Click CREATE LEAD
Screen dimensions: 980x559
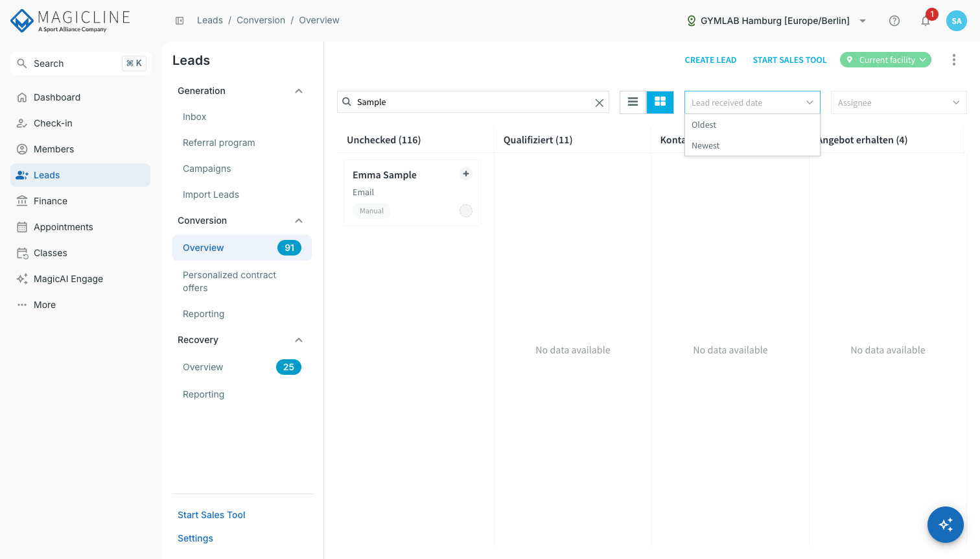click(710, 60)
